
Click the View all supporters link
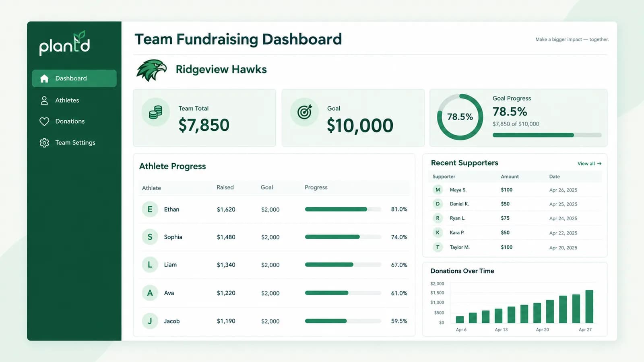click(589, 164)
